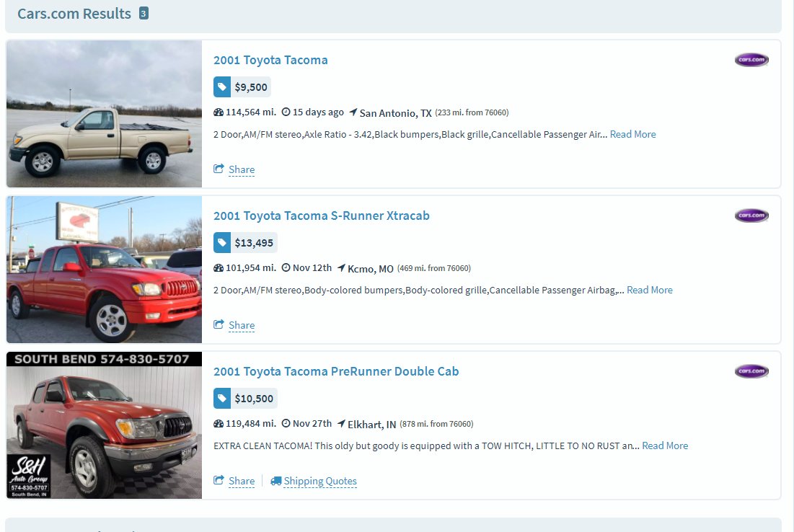The height and width of the screenshot is (532, 794).
Task: Click the price tag icon next to $13,495
Action: (222, 242)
